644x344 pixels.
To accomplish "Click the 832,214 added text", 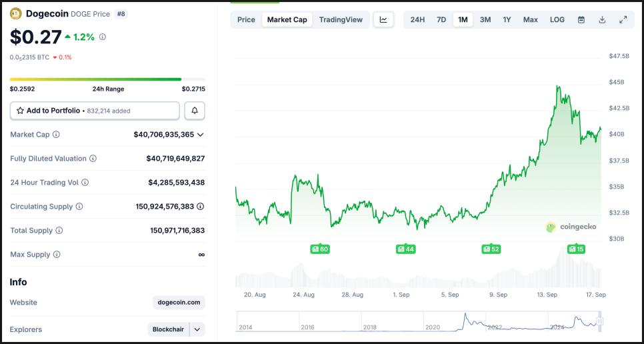I will click(109, 111).
